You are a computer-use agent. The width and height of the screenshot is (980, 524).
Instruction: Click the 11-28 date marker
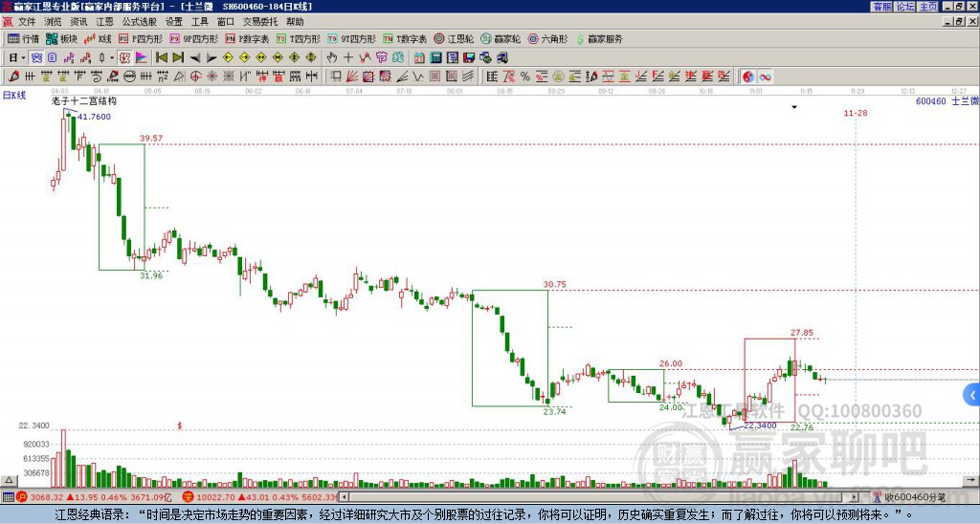point(855,113)
